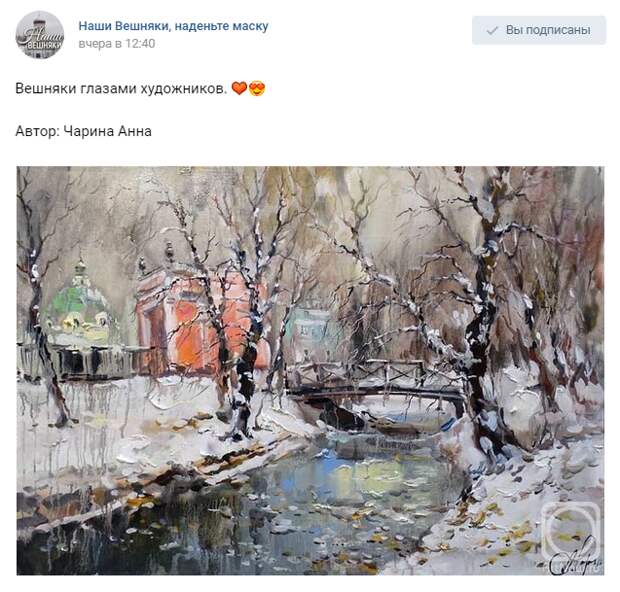This screenshot has width=620, height=592.
Task: Click the post text 'Вешняки глазами художников.'
Action: tap(121, 88)
